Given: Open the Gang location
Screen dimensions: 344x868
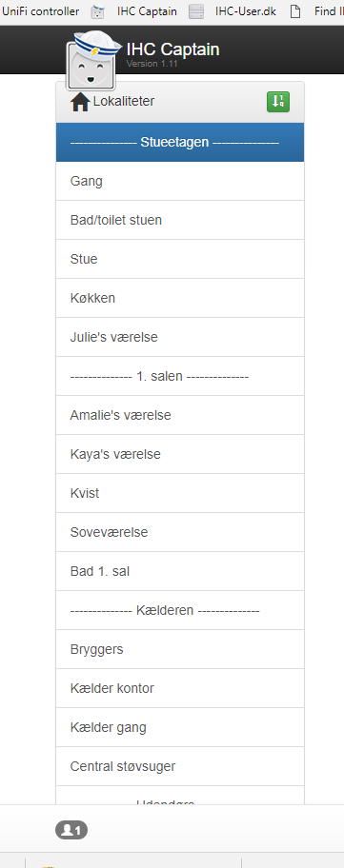Looking at the screenshot, I should (180, 181).
